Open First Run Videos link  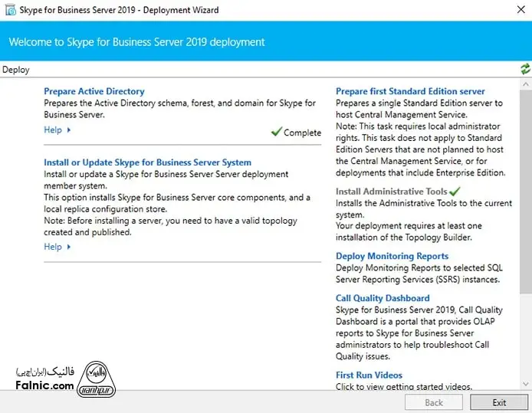pos(369,375)
